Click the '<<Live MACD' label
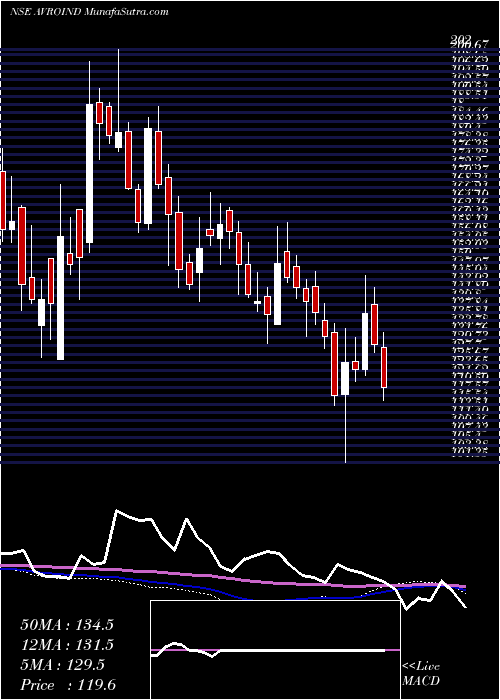The height and width of the screenshot is (700, 500). pyautogui.click(x=421, y=674)
